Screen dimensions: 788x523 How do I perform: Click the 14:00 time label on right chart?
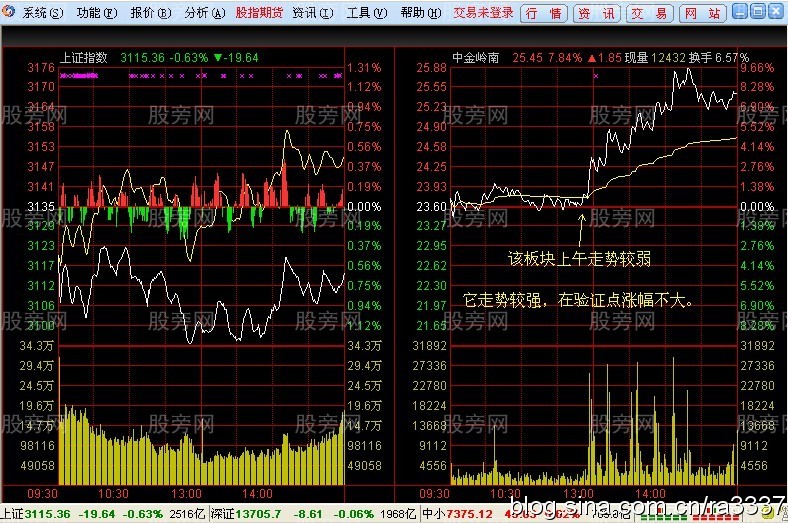(x=650, y=494)
